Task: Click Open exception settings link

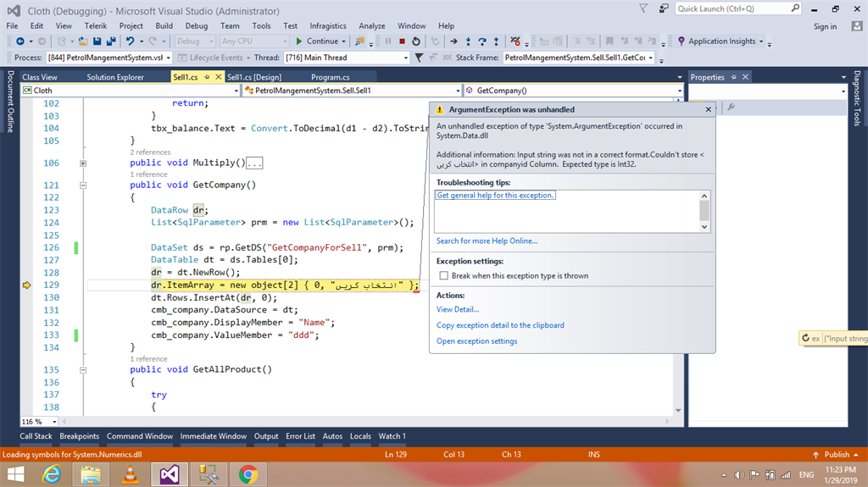Action: [476, 340]
